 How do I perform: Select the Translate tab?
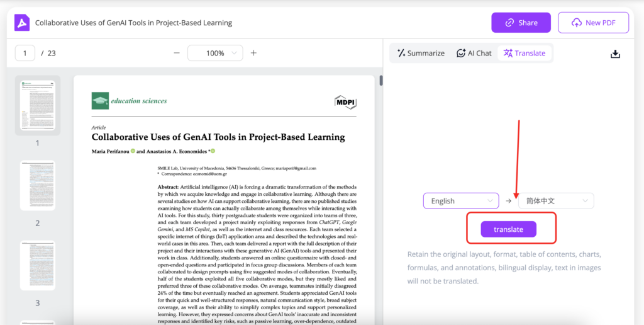pyautogui.click(x=525, y=53)
